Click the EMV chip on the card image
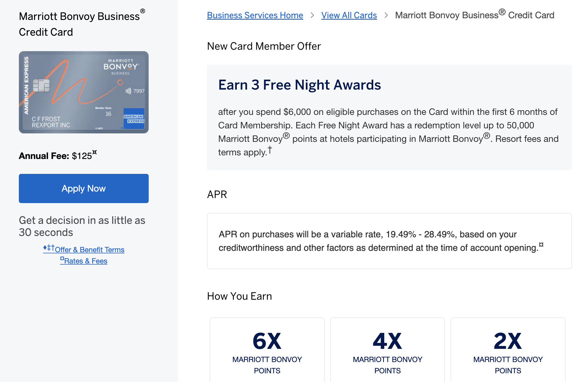 coord(41,85)
